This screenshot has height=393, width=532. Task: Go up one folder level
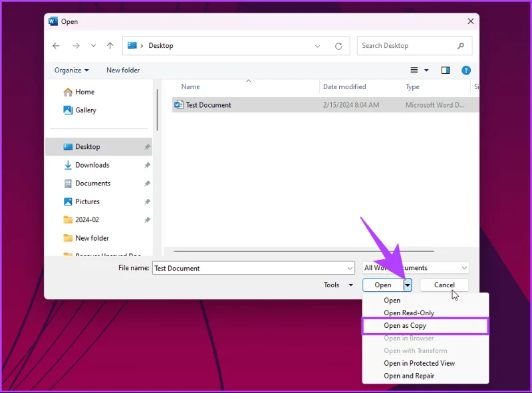pyautogui.click(x=110, y=46)
